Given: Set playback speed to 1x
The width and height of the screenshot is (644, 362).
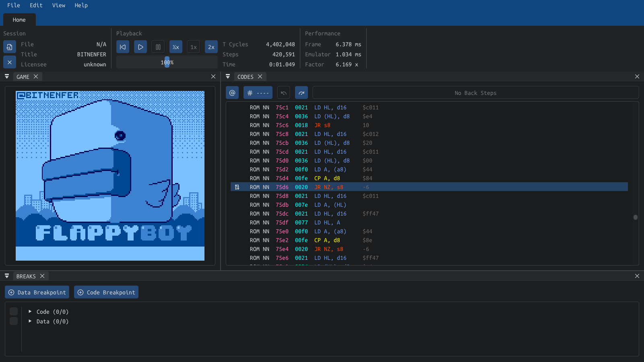Looking at the screenshot, I should tap(194, 47).
